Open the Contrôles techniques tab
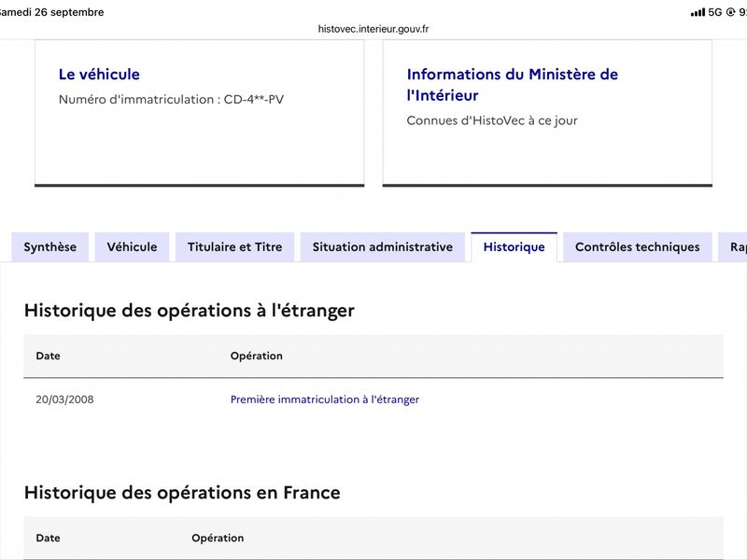The image size is (747, 560). pyautogui.click(x=638, y=246)
